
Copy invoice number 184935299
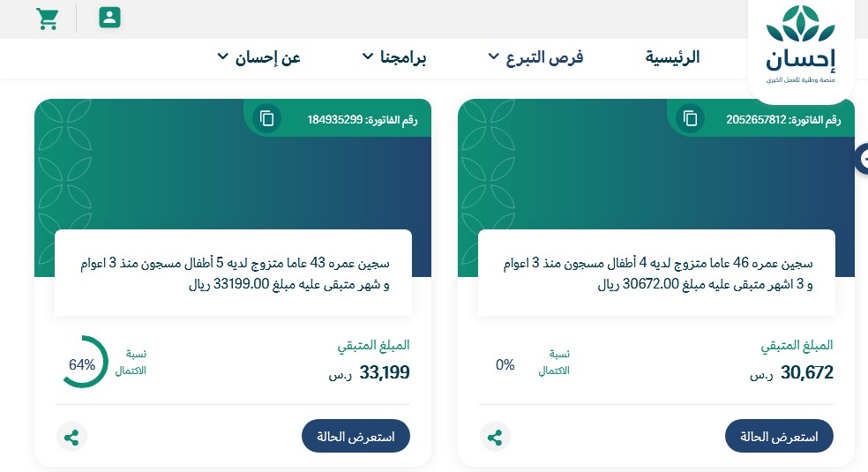point(266,118)
